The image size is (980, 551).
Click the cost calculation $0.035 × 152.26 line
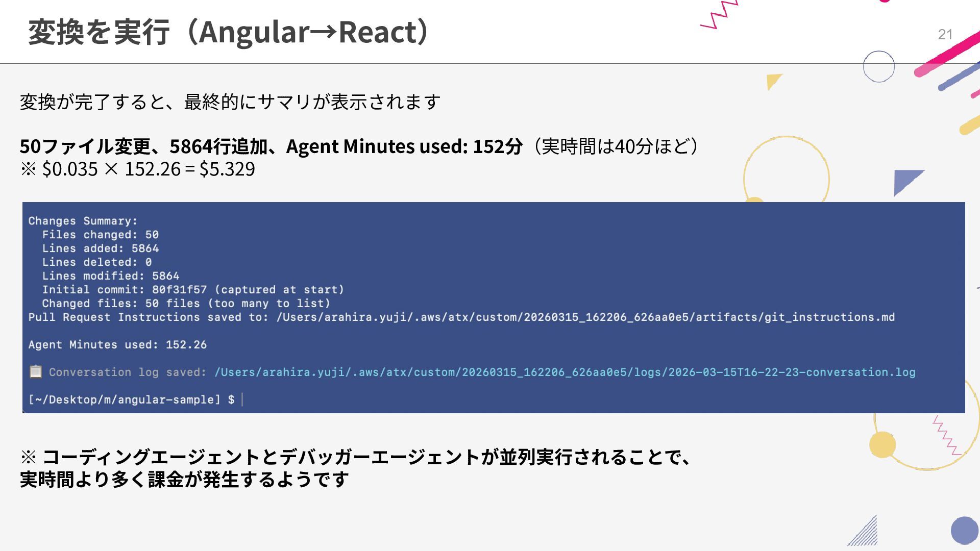point(138,169)
